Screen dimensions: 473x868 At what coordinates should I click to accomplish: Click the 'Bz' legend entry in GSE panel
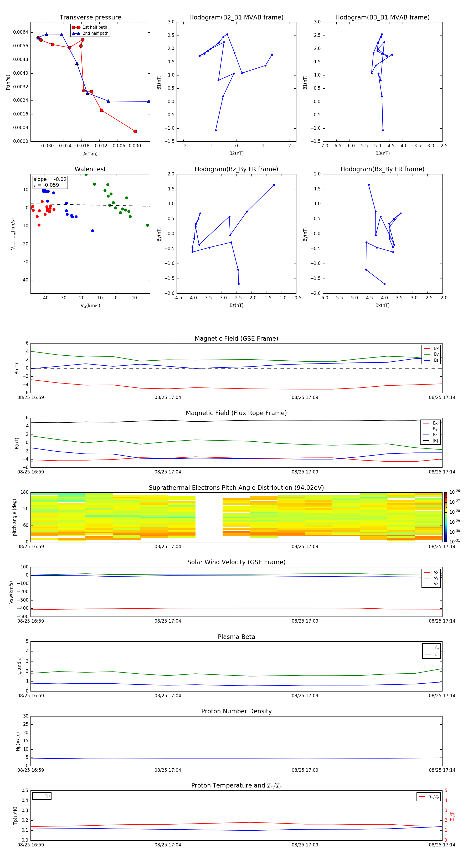tap(431, 360)
